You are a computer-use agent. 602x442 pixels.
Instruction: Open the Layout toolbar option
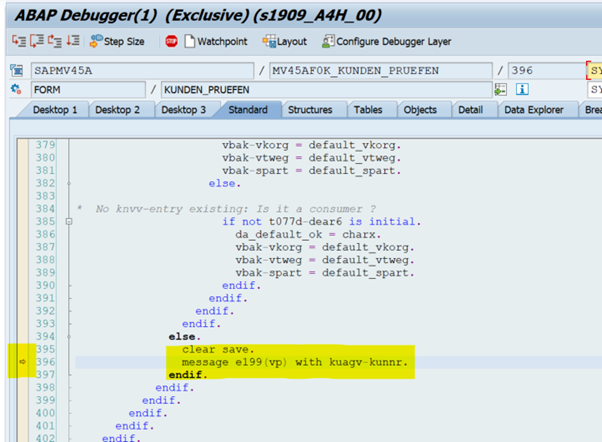(285, 41)
